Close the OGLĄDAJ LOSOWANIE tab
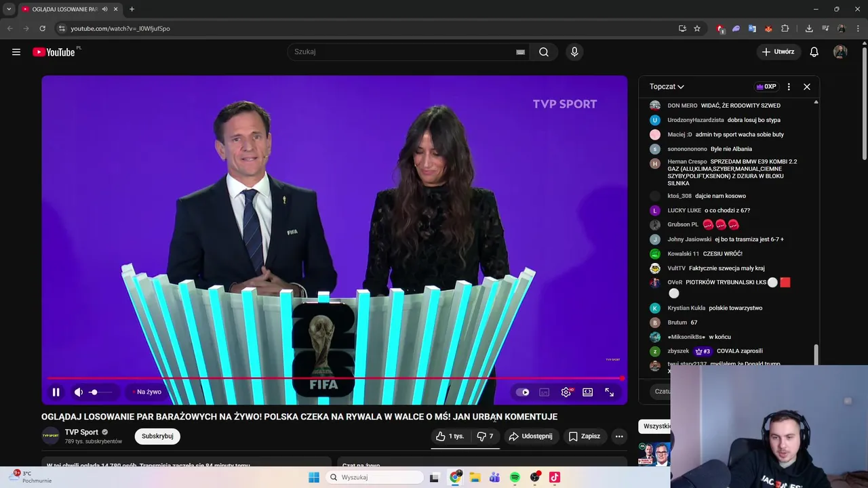 [x=115, y=9]
